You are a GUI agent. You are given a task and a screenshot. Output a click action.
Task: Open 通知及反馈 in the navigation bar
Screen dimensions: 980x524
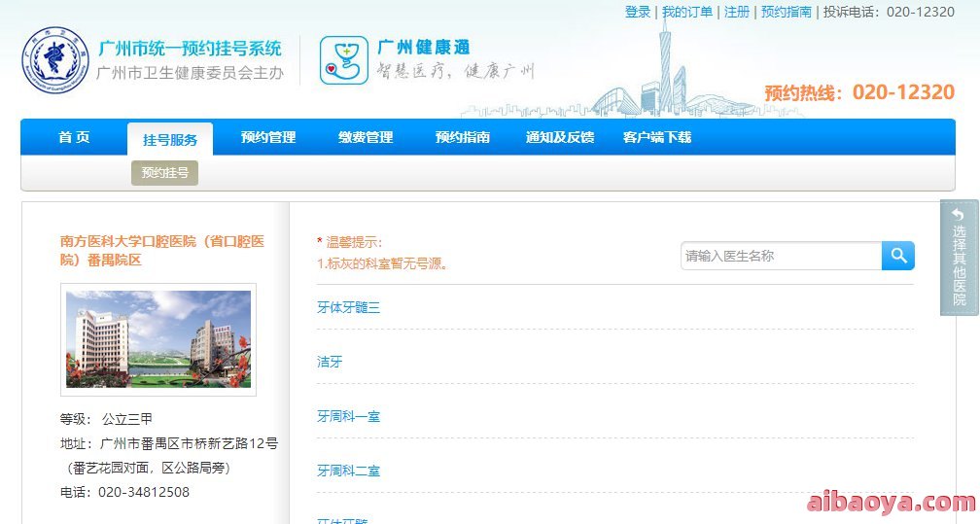pyautogui.click(x=560, y=137)
